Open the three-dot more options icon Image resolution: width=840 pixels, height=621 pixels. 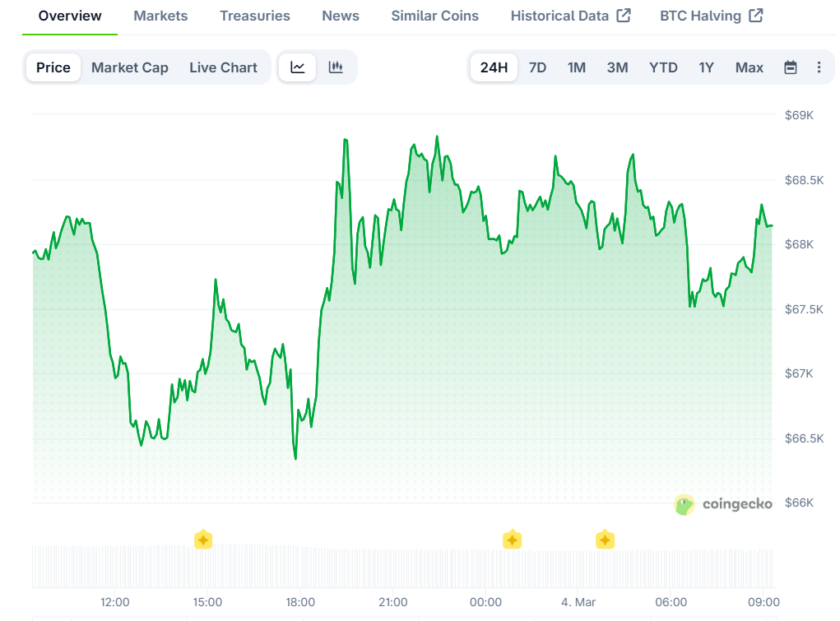(819, 67)
